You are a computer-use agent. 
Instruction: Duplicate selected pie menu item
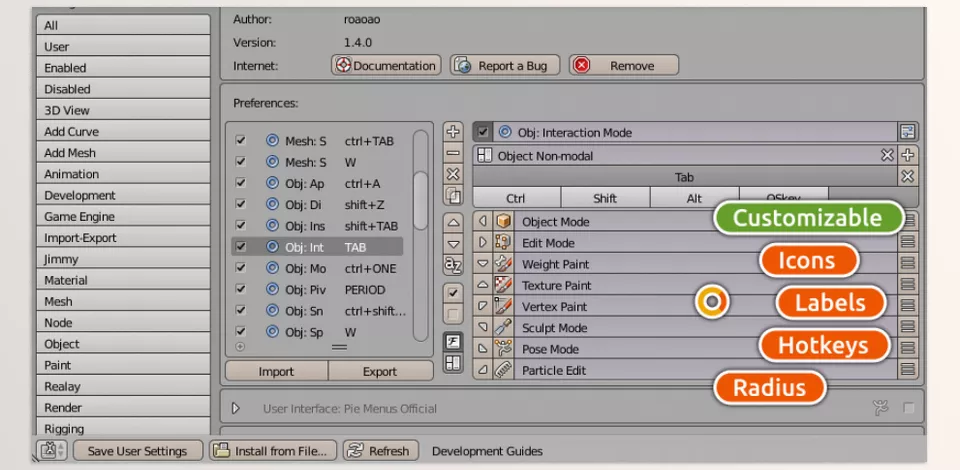point(453,195)
